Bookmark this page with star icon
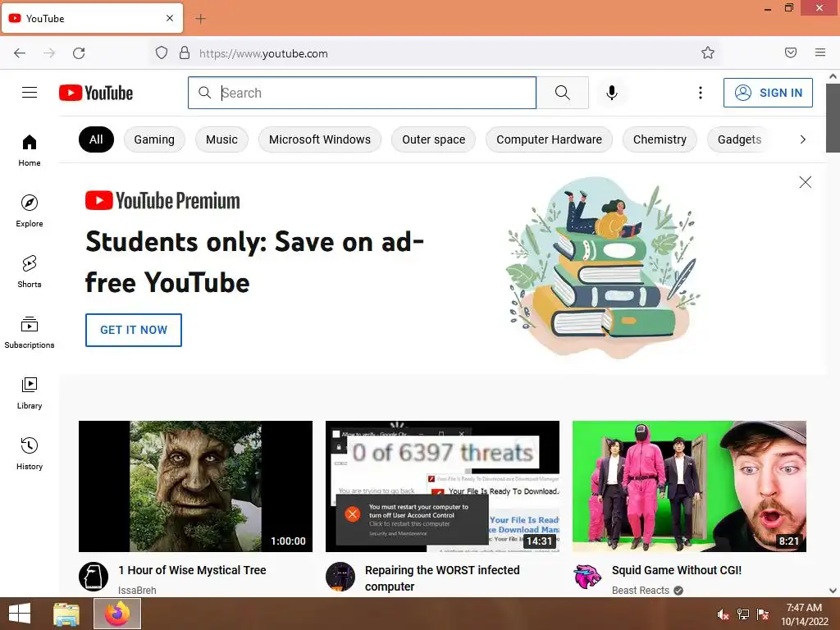 [708, 52]
